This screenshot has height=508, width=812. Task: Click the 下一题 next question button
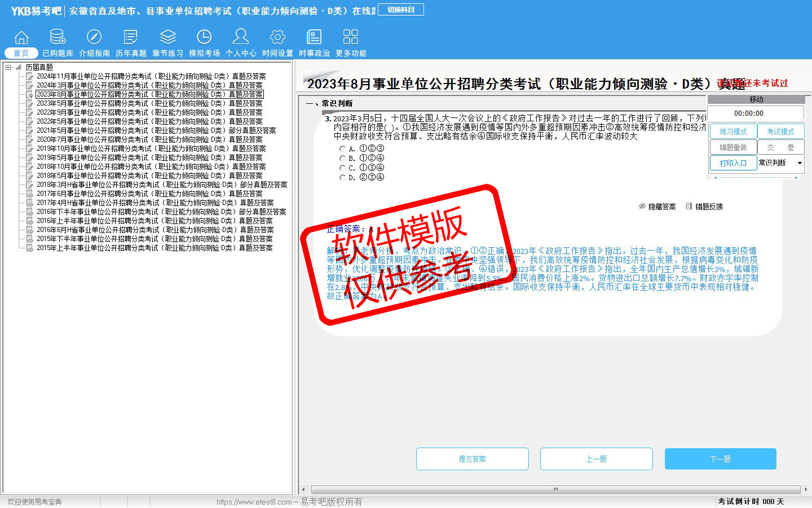pyautogui.click(x=720, y=459)
